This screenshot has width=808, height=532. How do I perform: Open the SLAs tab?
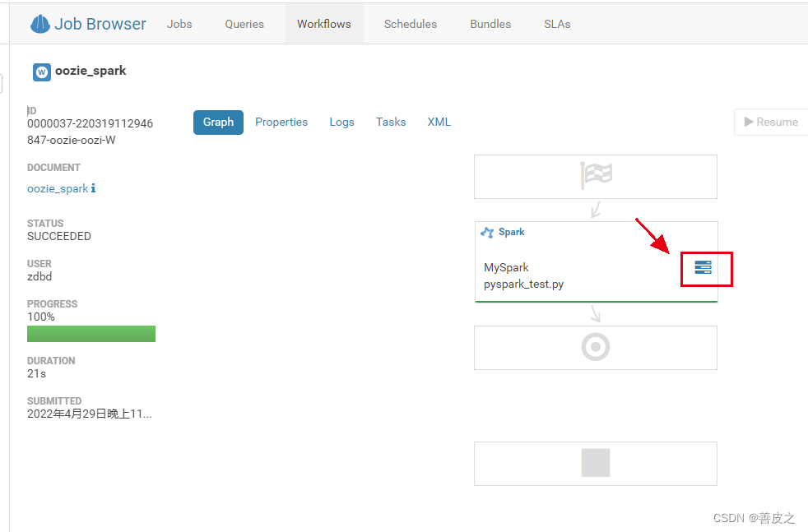[x=557, y=24]
